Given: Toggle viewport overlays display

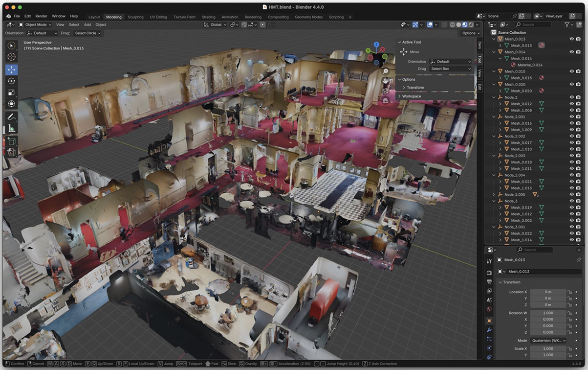Looking at the screenshot, I should tap(430, 24).
